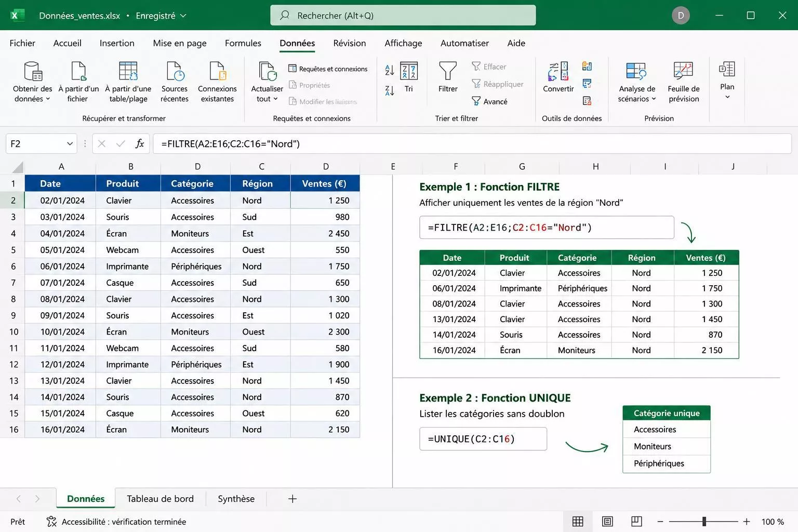Click top small icon right of Convertir
Image resolution: width=798 pixels, height=532 pixels.
pyautogui.click(x=587, y=66)
